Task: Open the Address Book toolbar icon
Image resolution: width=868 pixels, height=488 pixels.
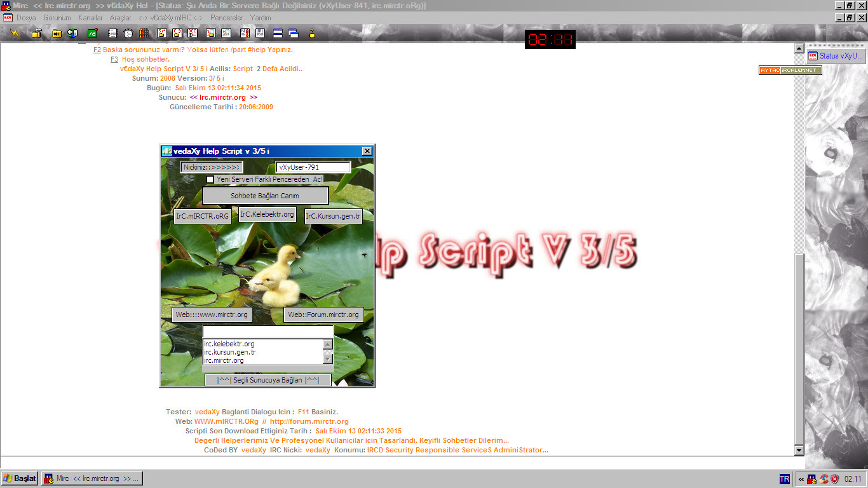Action: pyautogui.click(x=112, y=33)
